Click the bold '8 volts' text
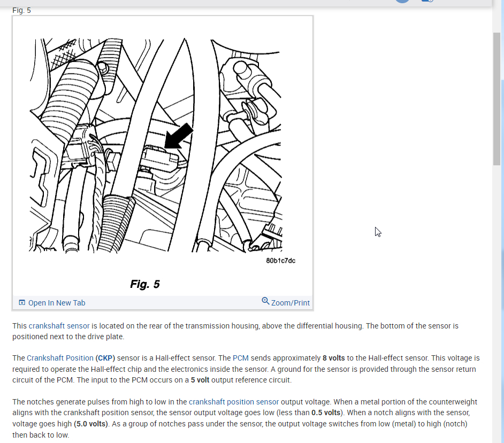Image resolution: width=504 pixels, height=443 pixels. point(334,358)
